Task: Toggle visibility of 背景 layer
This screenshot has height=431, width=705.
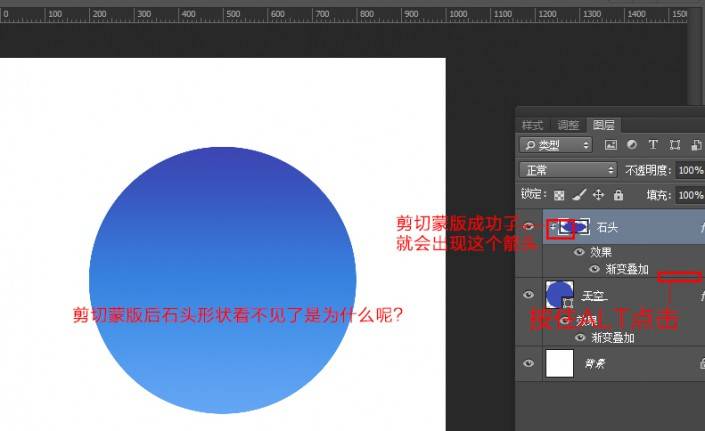Action: [x=529, y=363]
